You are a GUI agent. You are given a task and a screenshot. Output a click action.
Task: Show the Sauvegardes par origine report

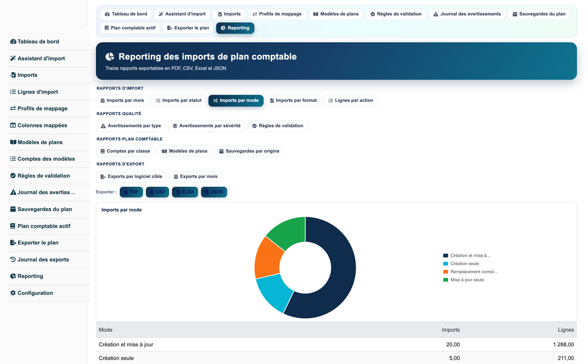[249, 151]
